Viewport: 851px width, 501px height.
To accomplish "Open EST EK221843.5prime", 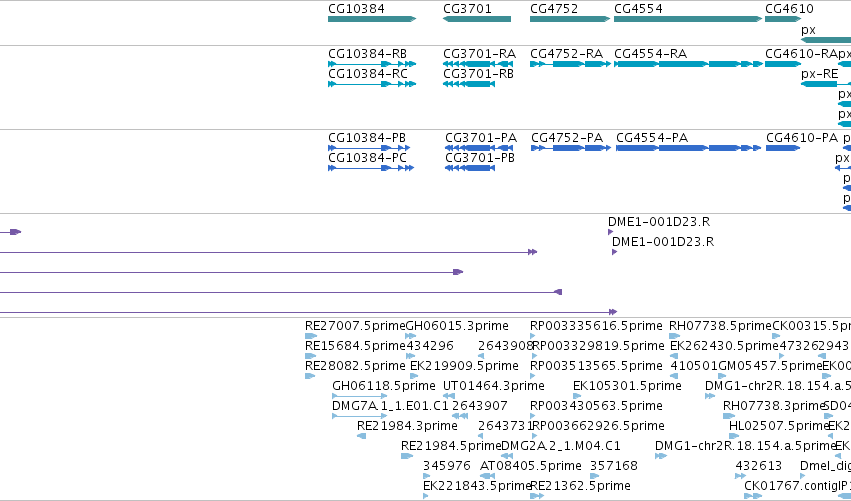I will pyautogui.click(x=477, y=486).
